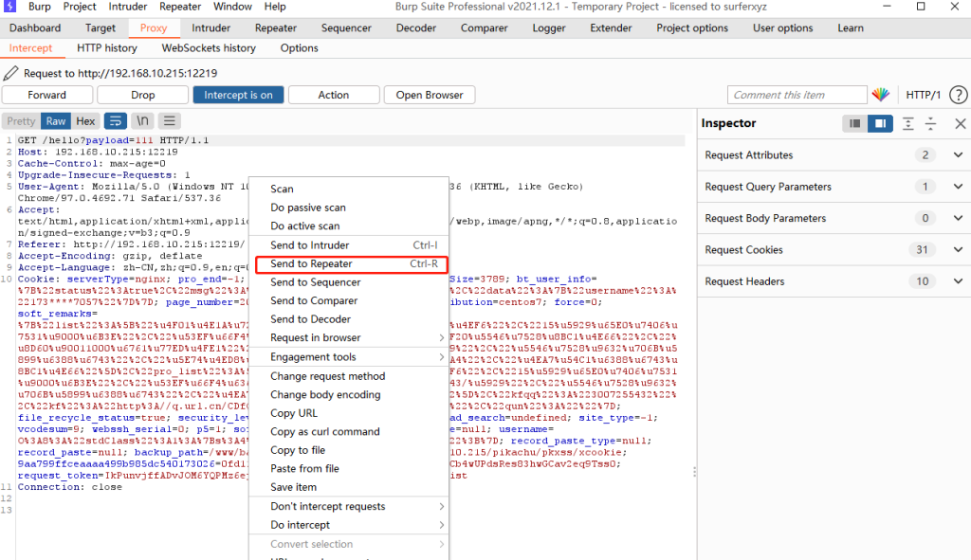Switch Inspector to side panel layout icon
The height and width of the screenshot is (560, 971).
[879, 123]
